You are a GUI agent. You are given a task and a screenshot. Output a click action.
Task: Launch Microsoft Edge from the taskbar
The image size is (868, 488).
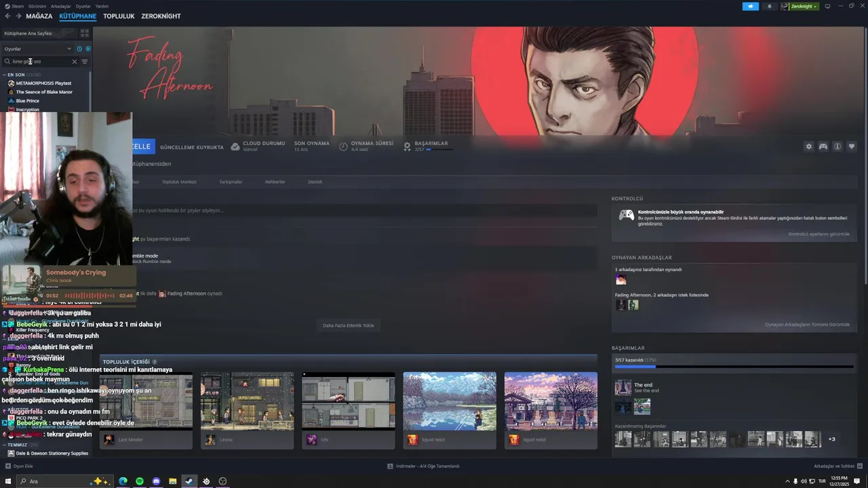tap(123, 481)
